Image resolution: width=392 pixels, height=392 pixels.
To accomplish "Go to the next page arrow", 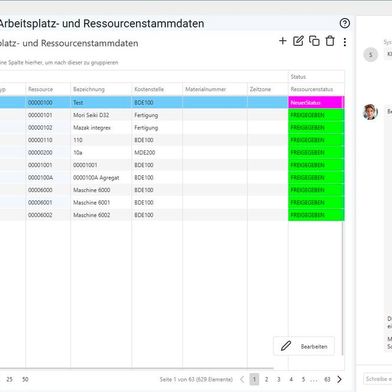I will 339,379.
